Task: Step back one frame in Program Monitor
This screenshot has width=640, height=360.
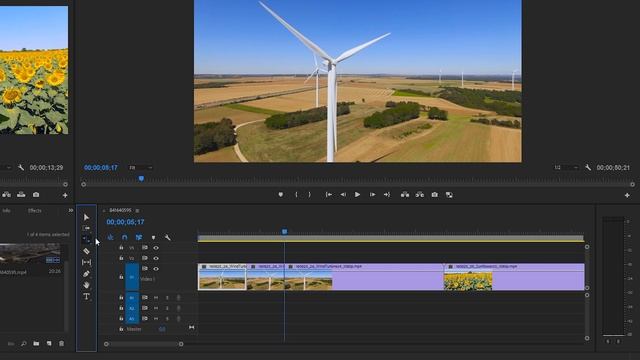Action: pyautogui.click(x=343, y=195)
